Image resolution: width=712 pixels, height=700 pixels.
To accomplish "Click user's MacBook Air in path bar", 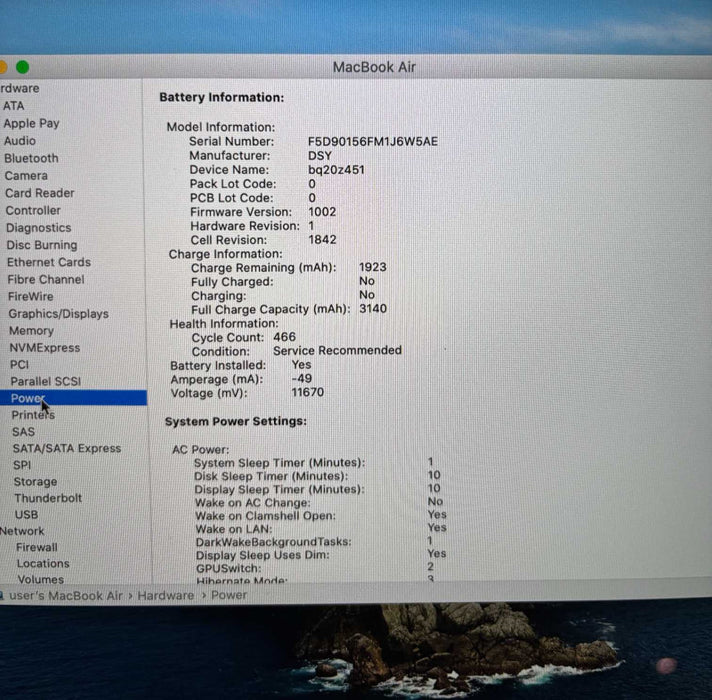I will [66, 596].
